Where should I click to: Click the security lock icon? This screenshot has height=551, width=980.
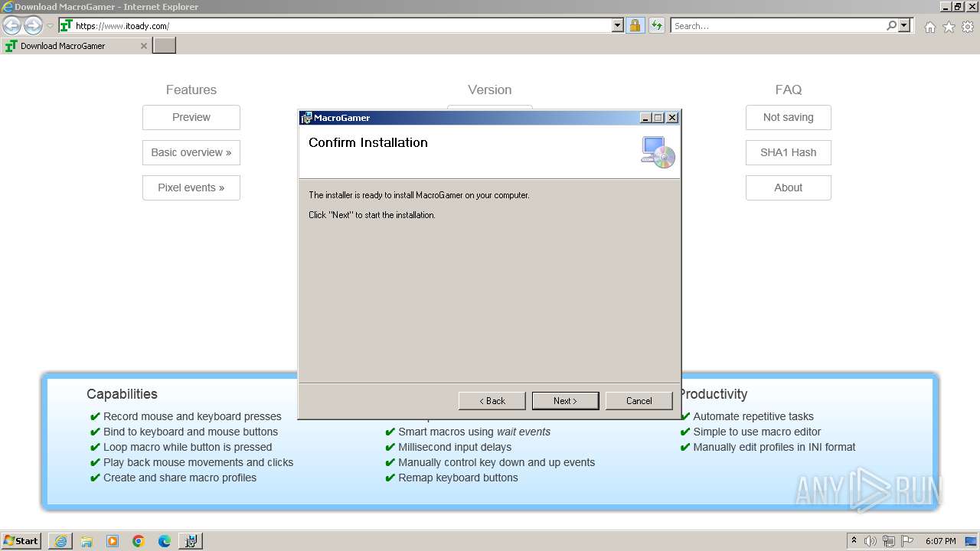click(635, 26)
